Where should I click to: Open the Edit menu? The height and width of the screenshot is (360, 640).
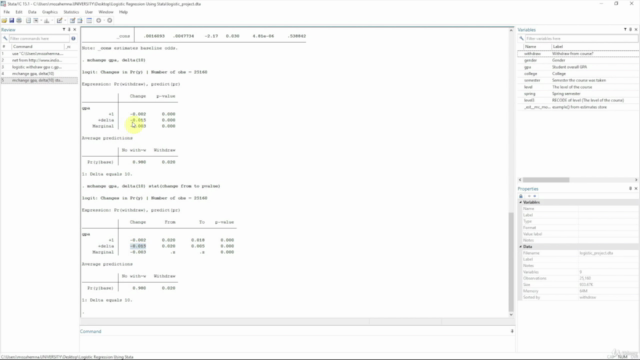(x=19, y=12)
